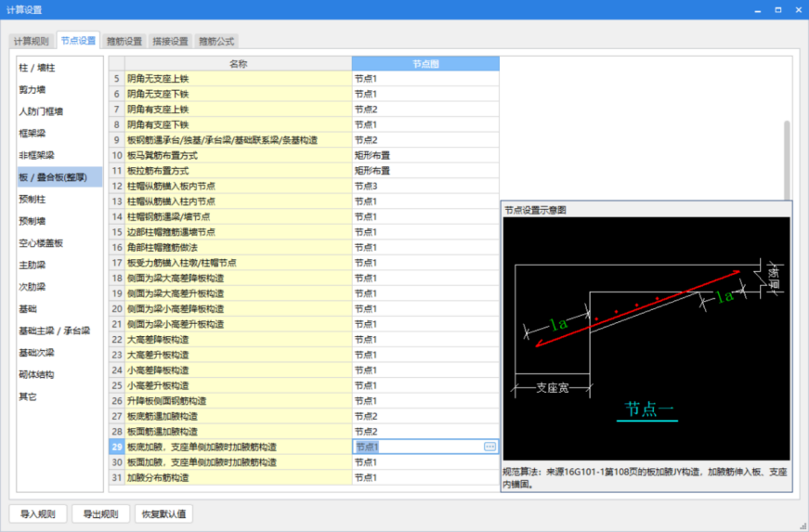Select row 27 板底筋遇加腋构造
The image size is (809, 532).
pyautogui.click(x=239, y=416)
